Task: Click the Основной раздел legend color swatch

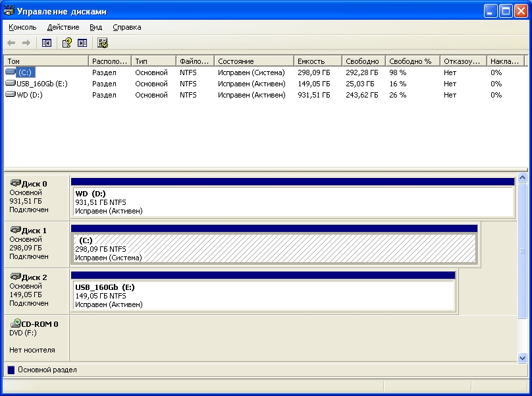Action: (x=11, y=370)
